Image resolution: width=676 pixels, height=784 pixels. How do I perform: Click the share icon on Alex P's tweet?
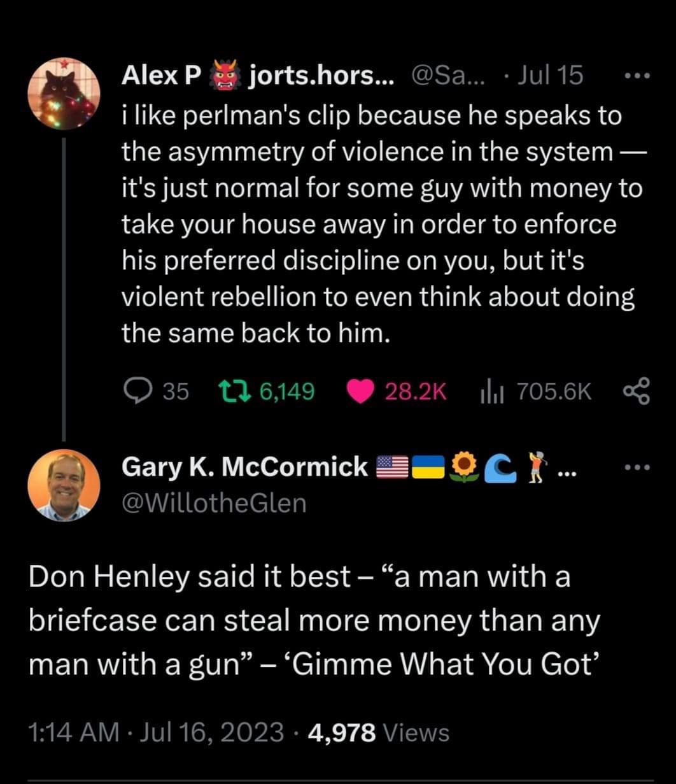coord(636,391)
